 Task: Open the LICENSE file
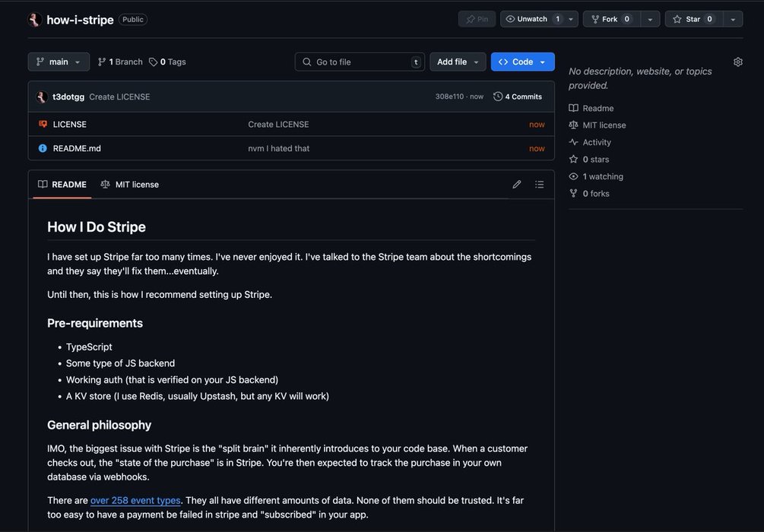pyautogui.click(x=70, y=124)
